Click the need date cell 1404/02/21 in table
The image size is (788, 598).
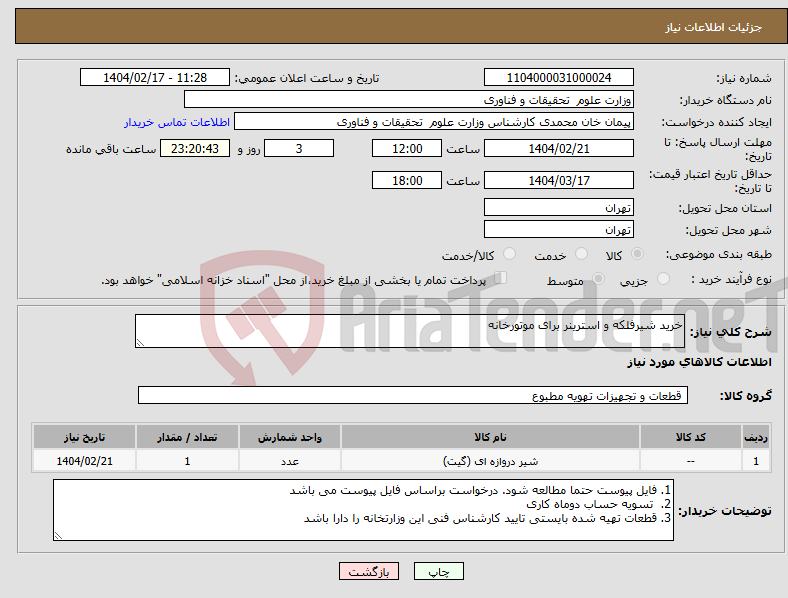(84, 461)
